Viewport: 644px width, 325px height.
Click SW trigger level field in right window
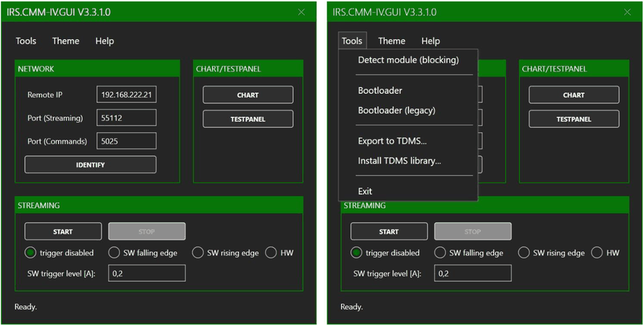pyautogui.click(x=473, y=273)
